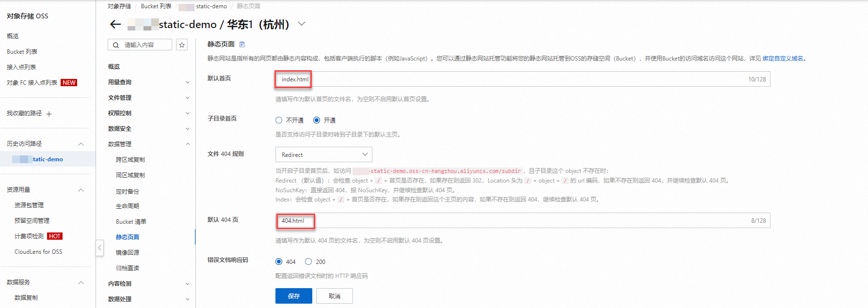Expand the 内容检测 menu section
868x308 pixels.
[x=187, y=284]
